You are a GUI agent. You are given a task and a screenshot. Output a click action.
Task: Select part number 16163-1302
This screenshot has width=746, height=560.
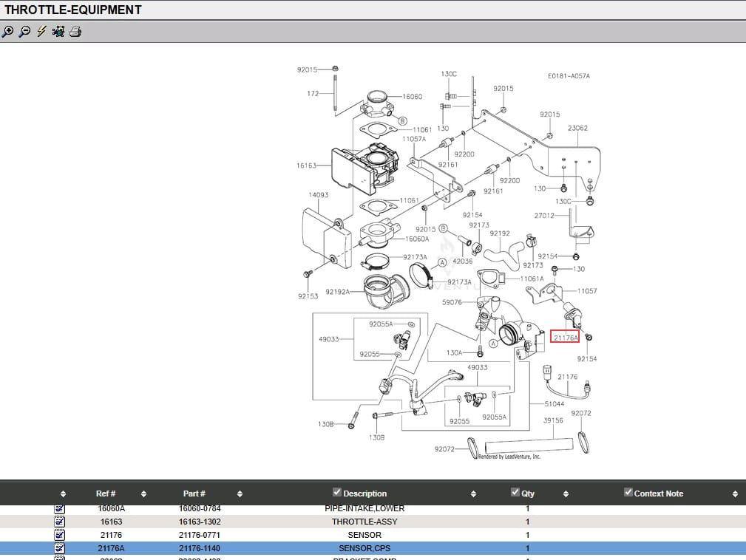click(x=200, y=522)
